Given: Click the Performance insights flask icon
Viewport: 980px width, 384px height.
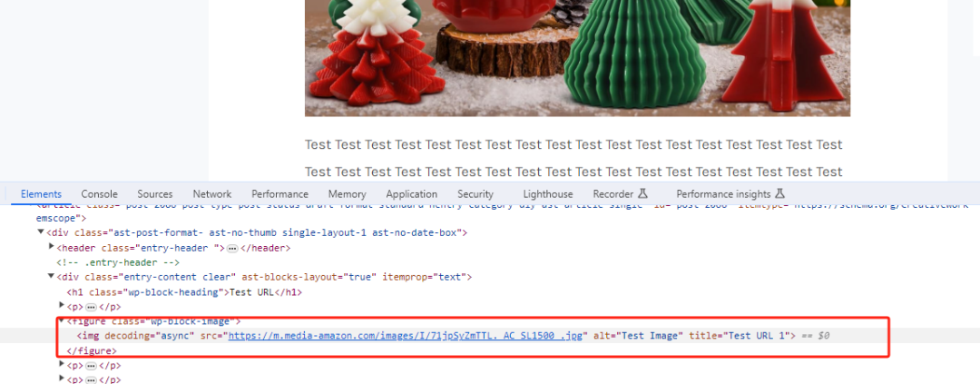Looking at the screenshot, I should point(779,194).
